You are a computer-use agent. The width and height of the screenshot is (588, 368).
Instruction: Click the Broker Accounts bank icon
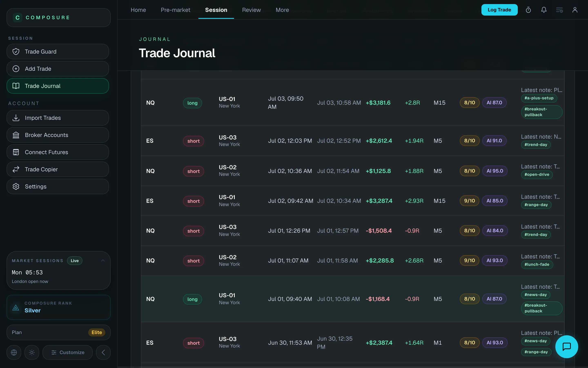(x=16, y=135)
